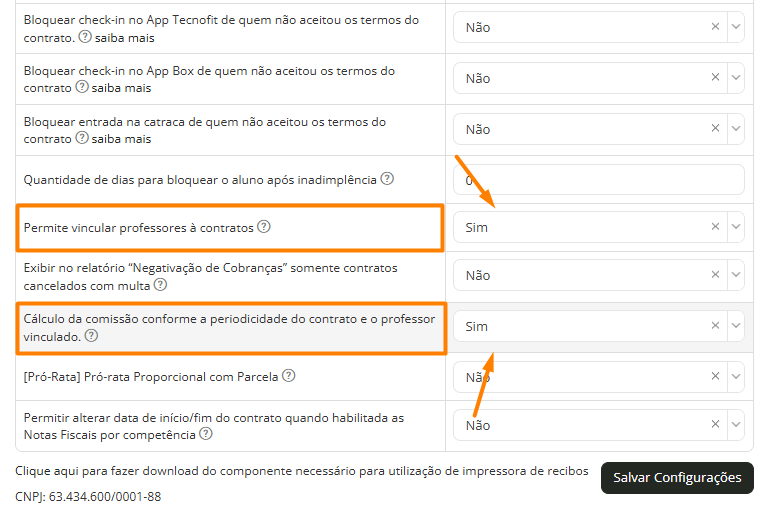The image size is (770, 525).
Task: Click the Quantidade de dias para bloquear label
Action: [200, 180]
